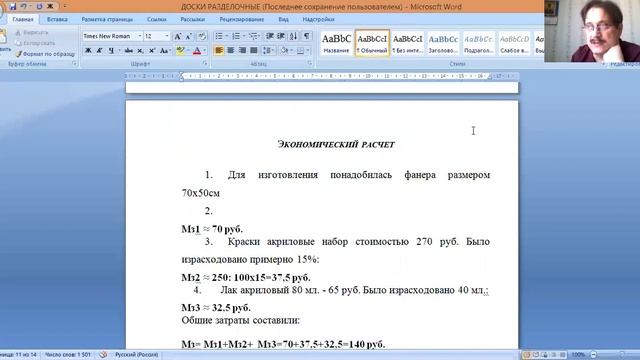
Task: Toggle italic (К) formatting
Action: 99,51
